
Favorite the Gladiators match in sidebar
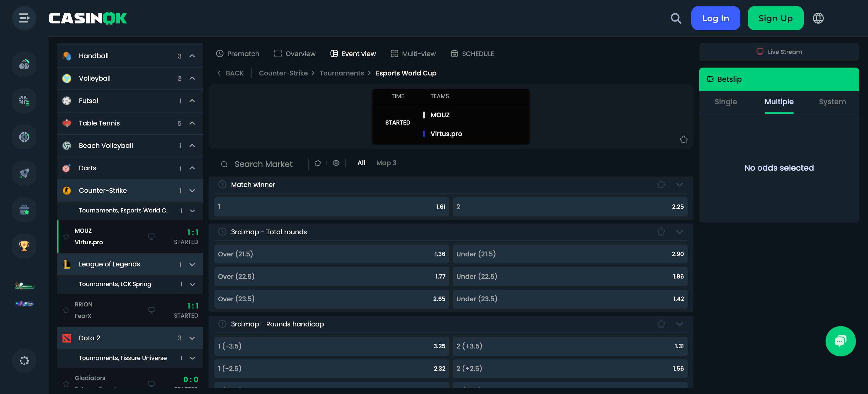[x=66, y=384]
